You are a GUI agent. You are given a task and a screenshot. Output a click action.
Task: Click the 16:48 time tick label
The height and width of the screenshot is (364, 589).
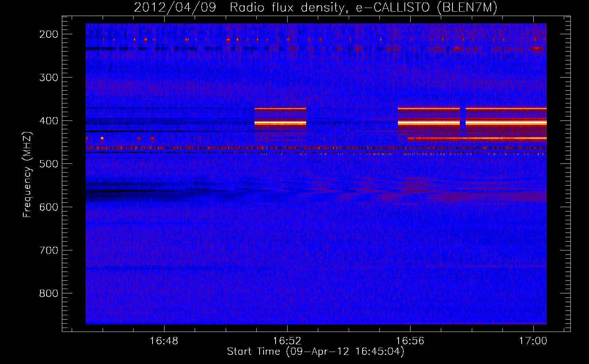164,341
